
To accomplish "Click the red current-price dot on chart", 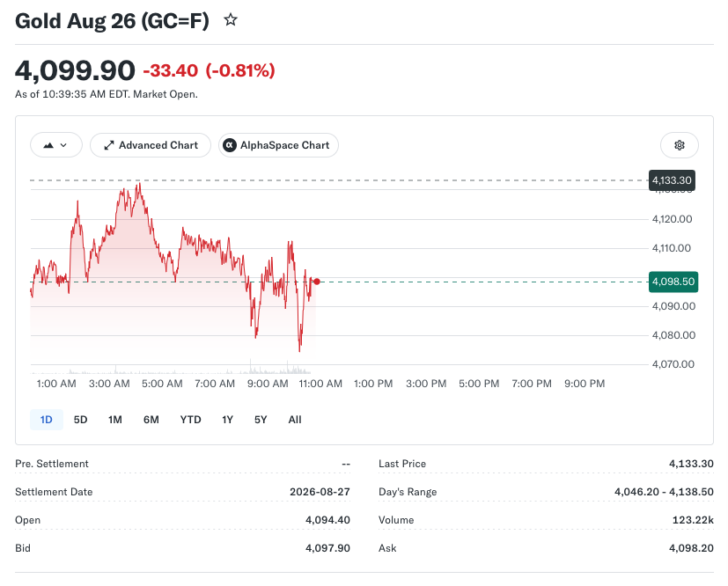I will pos(317,282).
